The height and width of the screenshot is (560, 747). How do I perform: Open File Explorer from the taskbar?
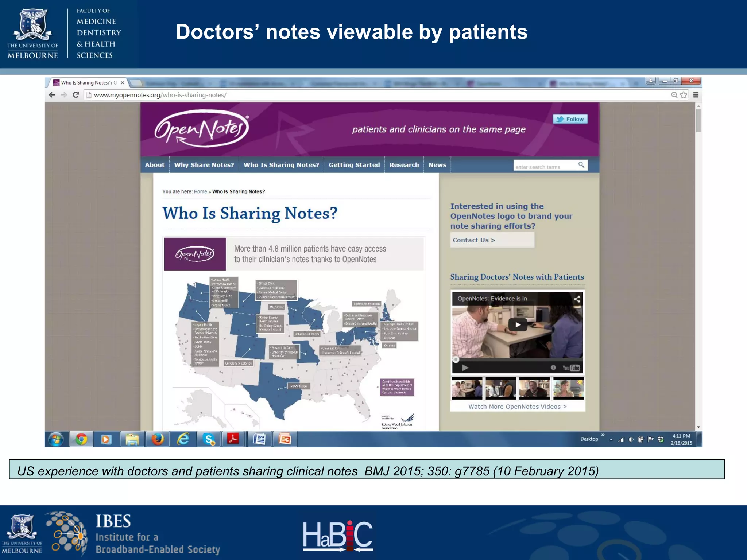pyautogui.click(x=132, y=439)
